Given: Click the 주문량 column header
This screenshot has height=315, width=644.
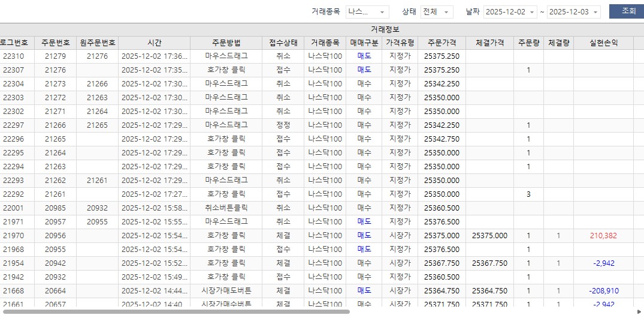Looking at the screenshot, I should click(528, 43).
